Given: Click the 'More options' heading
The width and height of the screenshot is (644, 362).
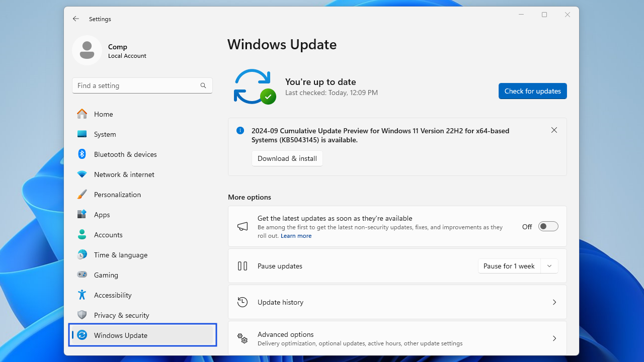Looking at the screenshot, I should coord(250,197).
